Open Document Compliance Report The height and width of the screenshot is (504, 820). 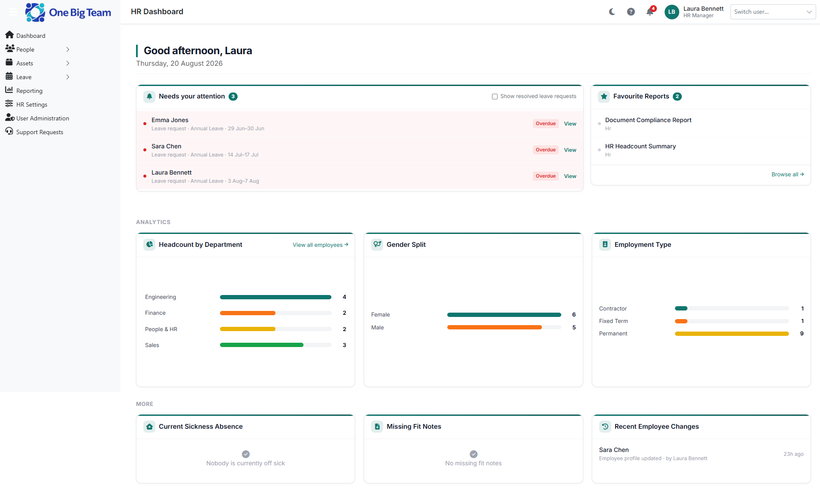(x=648, y=120)
